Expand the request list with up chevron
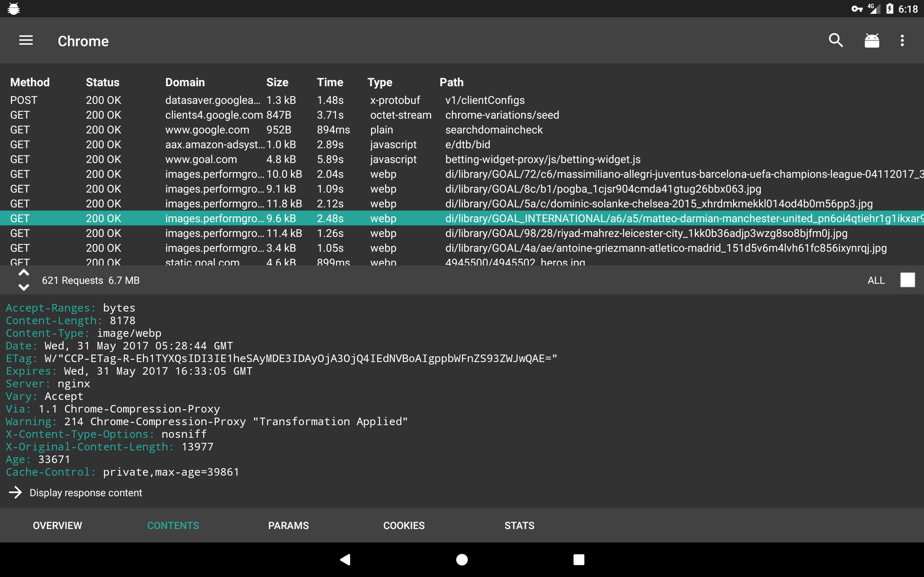Viewport: 924px width, 577px height. pos(24,273)
